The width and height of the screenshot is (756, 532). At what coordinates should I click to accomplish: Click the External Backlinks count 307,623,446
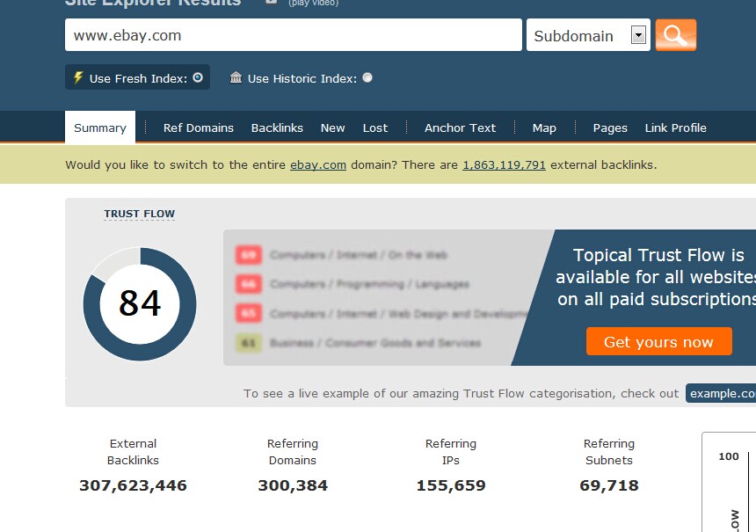[133, 485]
